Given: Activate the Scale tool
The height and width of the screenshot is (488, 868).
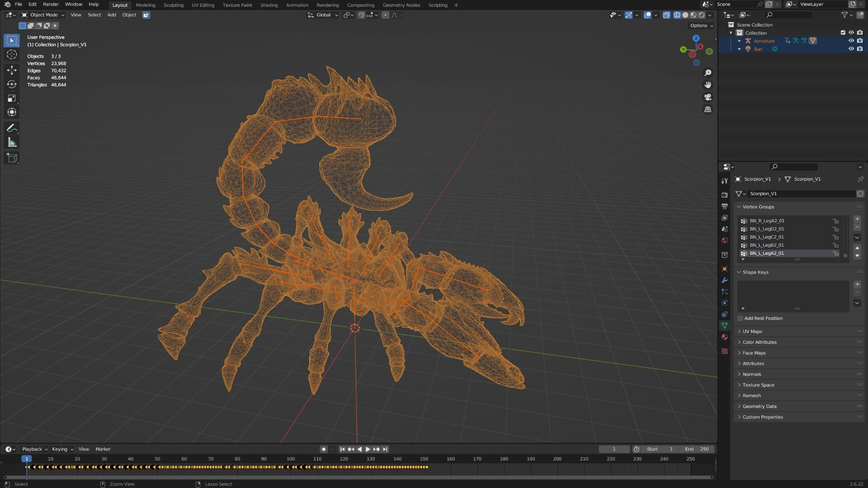Looking at the screenshot, I should point(12,98).
